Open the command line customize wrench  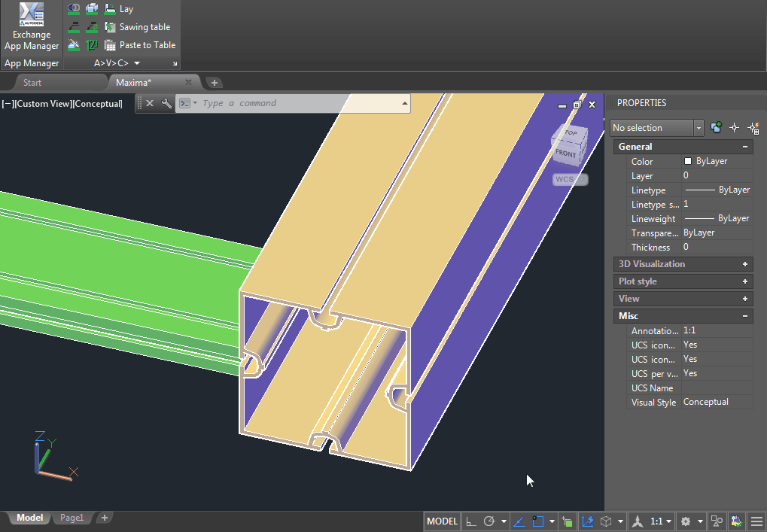166,103
